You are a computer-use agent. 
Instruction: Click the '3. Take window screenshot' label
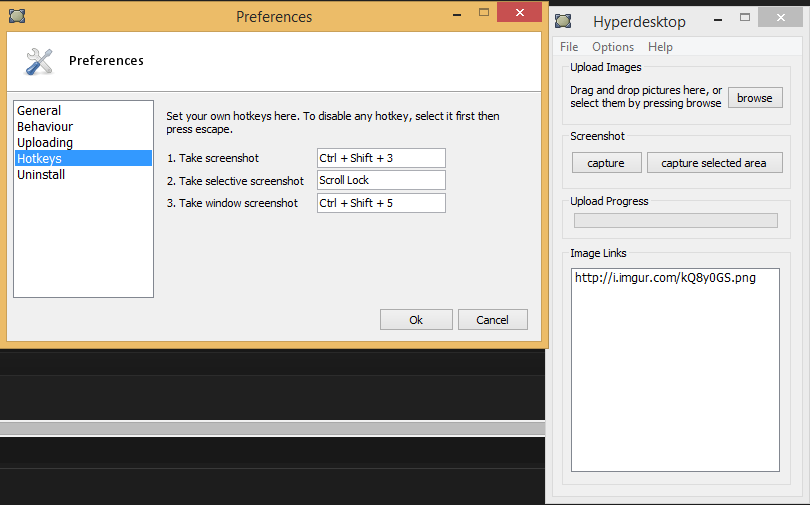coord(232,203)
